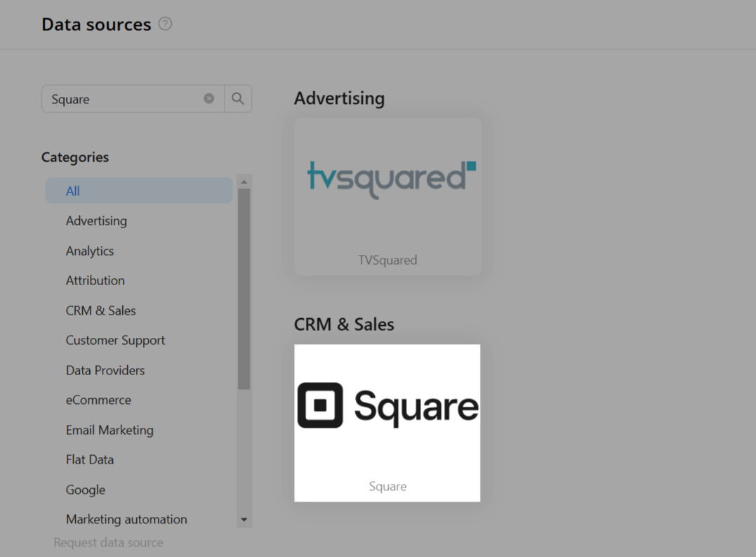The height and width of the screenshot is (557, 756).
Task: Click the Data sources page title
Action: click(96, 25)
